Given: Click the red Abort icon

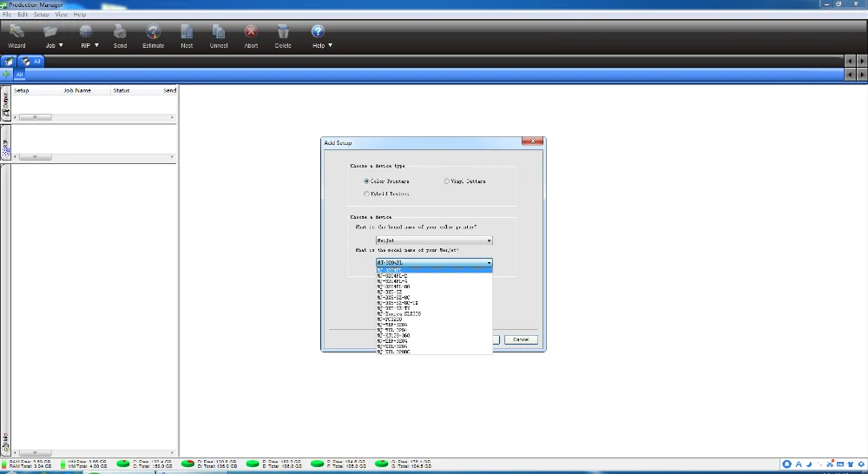Looking at the screenshot, I should tap(251, 31).
